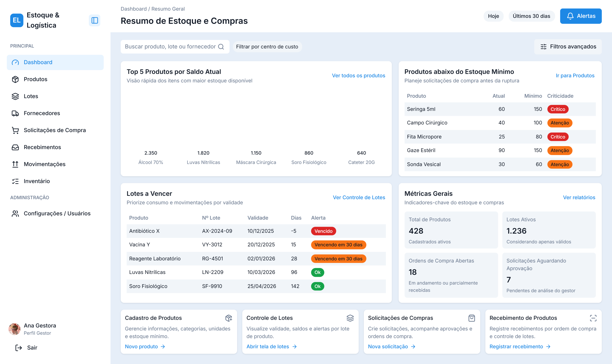
Task: Click the Controle de Lotes layers icon
Action: click(x=350, y=318)
